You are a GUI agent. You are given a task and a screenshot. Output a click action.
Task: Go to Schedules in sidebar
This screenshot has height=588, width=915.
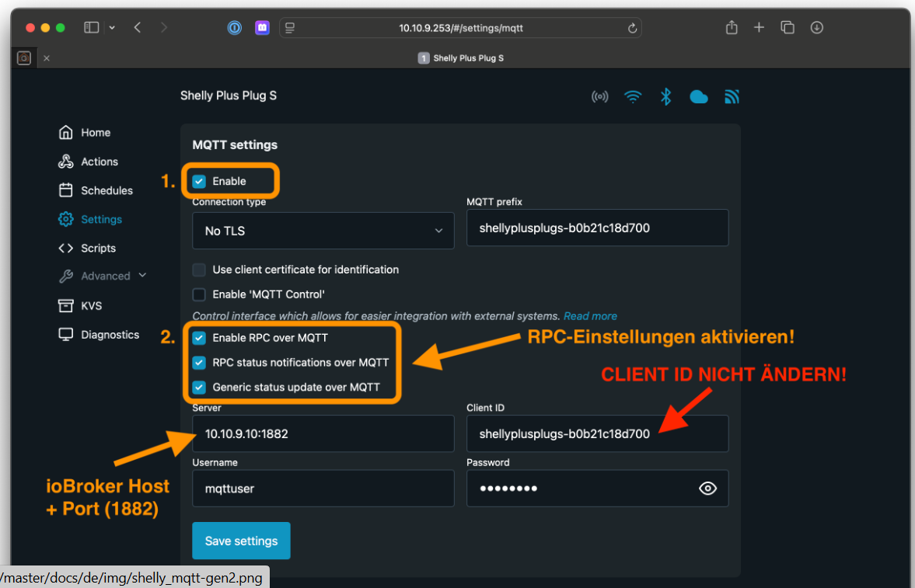click(96, 190)
